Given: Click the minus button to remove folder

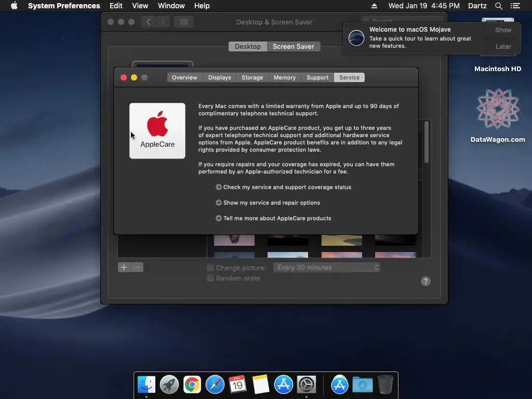Looking at the screenshot, I should pyautogui.click(x=137, y=268).
